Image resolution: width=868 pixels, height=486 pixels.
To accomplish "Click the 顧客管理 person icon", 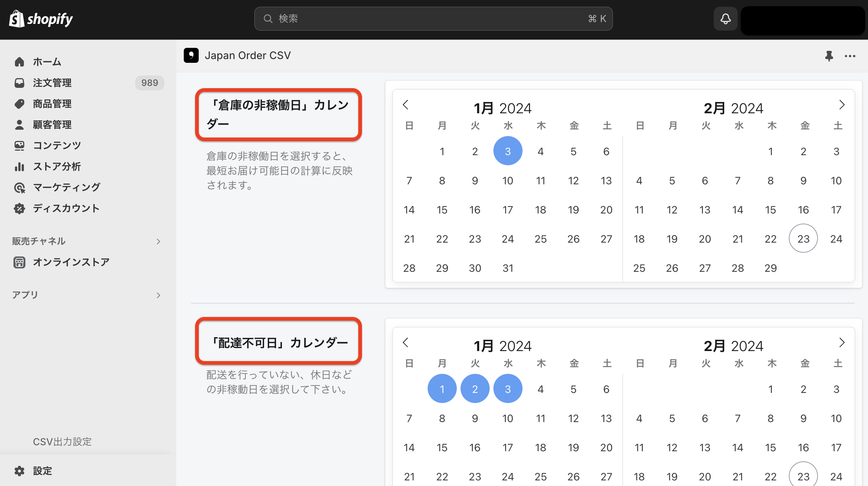I will coord(19,124).
